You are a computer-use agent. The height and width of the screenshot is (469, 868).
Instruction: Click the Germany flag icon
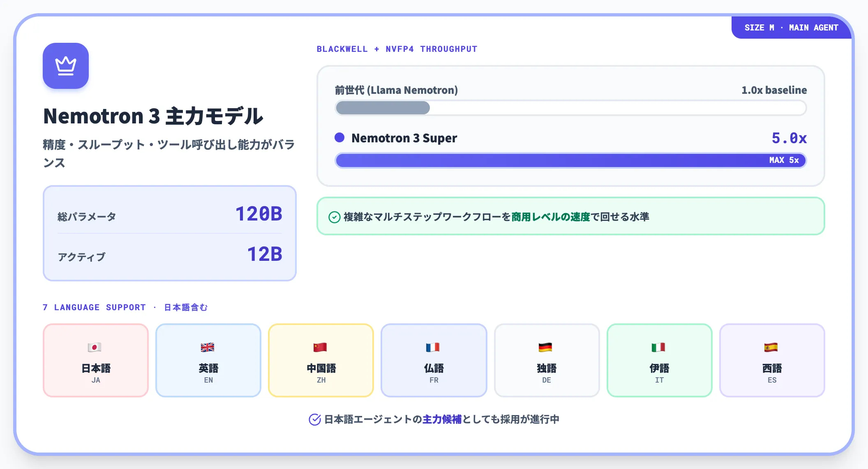click(x=545, y=347)
